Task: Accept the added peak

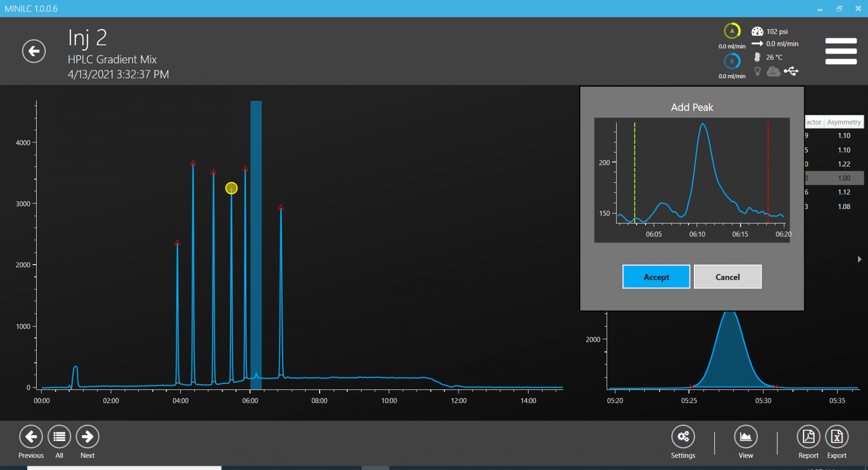Action: (x=656, y=277)
